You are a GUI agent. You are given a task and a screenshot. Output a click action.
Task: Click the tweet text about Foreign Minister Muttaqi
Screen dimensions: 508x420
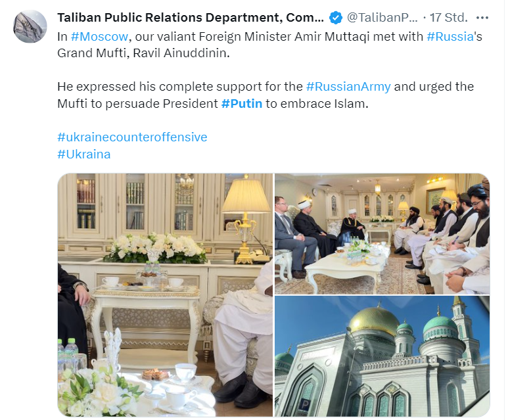[269, 45]
